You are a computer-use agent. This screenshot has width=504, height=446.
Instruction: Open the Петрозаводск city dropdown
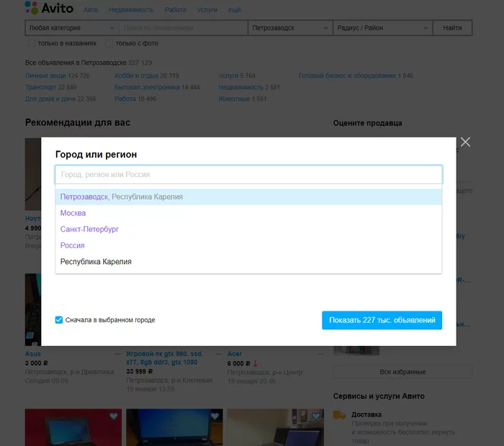coord(290,28)
